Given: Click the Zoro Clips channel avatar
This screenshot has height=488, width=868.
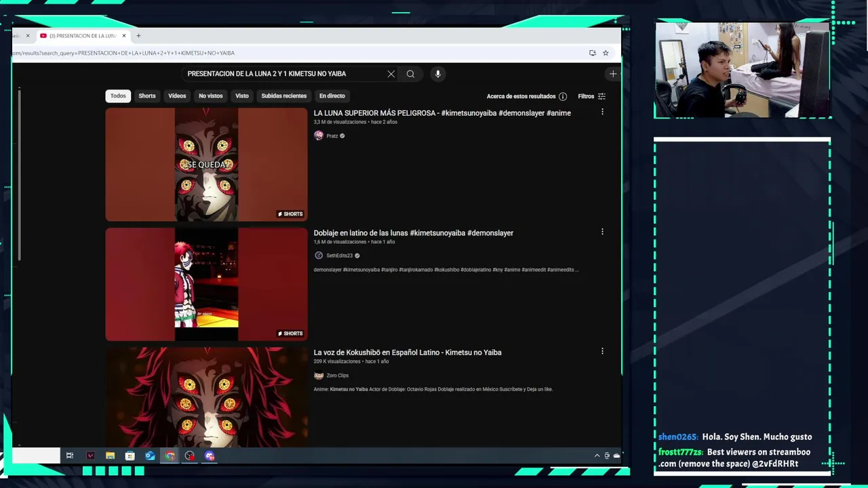Looking at the screenshot, I should pyautogui.click(x=319, y=375).
